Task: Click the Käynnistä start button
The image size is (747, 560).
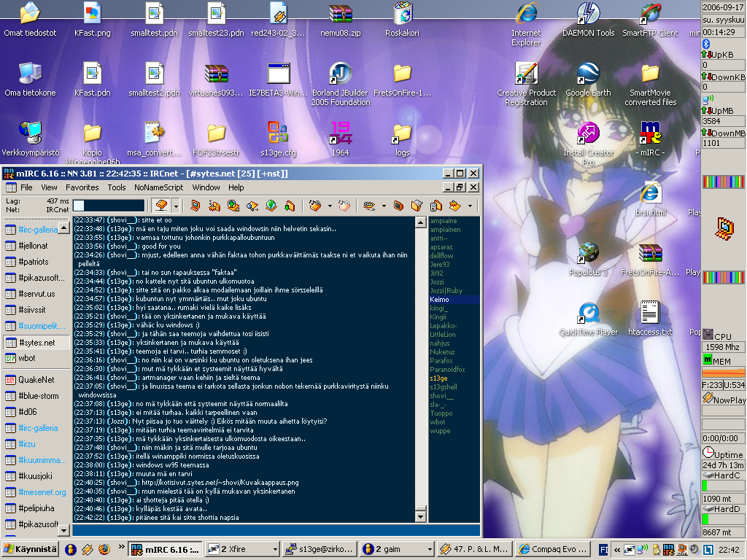Action: pyautogui.click(x=30, y=549)
